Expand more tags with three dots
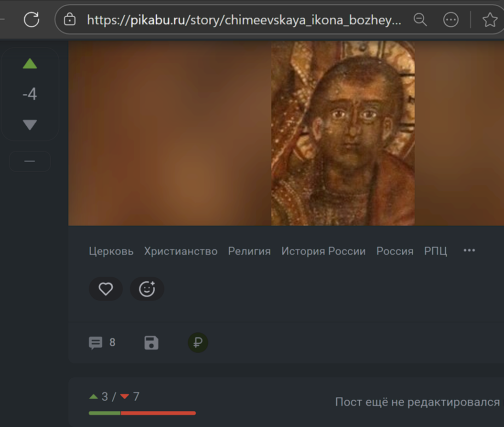Image resolution: width=504 pixels, height=427 pixels. 469,251
